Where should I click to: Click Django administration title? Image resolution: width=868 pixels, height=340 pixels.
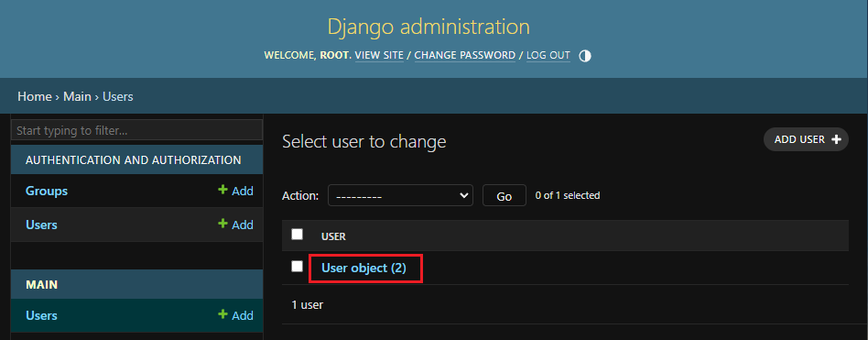point(429,27)
